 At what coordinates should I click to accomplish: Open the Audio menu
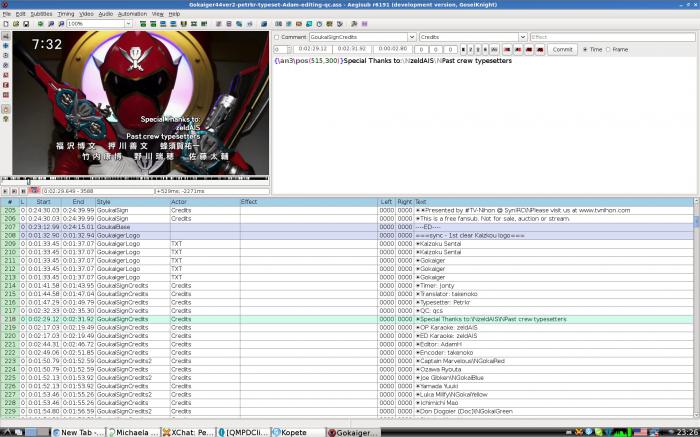click(x=105, y=14)
